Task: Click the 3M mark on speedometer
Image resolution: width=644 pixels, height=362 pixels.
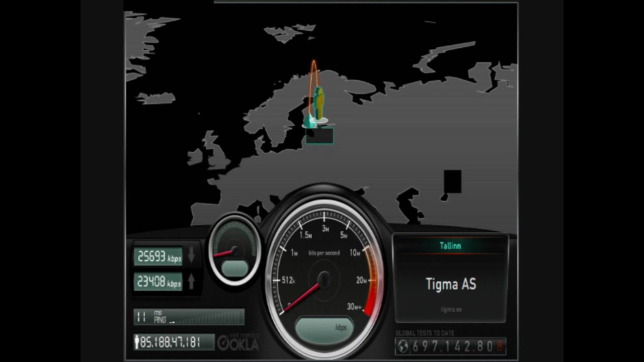Action: 326,229
